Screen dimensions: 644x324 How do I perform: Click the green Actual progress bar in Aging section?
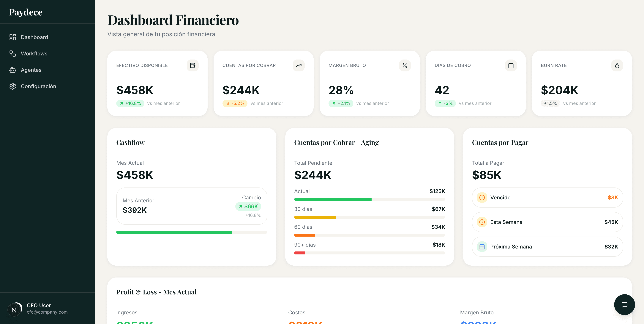(x=332, y=199)
